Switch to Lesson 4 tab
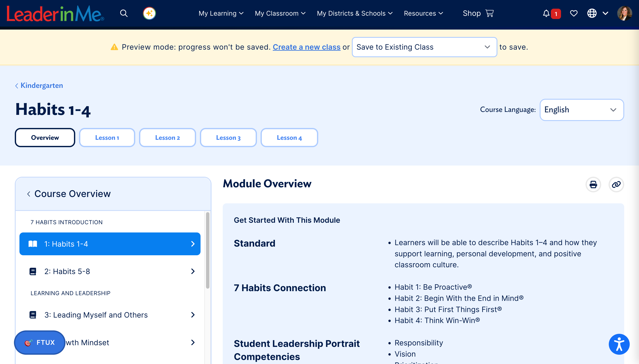Image resolution: width=639 pixels, height=364 pixels. [289, 137]
